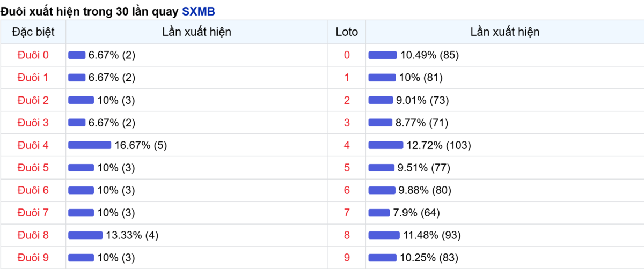Select the Đuôi 4 row label
The height and width of the screenshot is (269, 644).
point(33,145)
